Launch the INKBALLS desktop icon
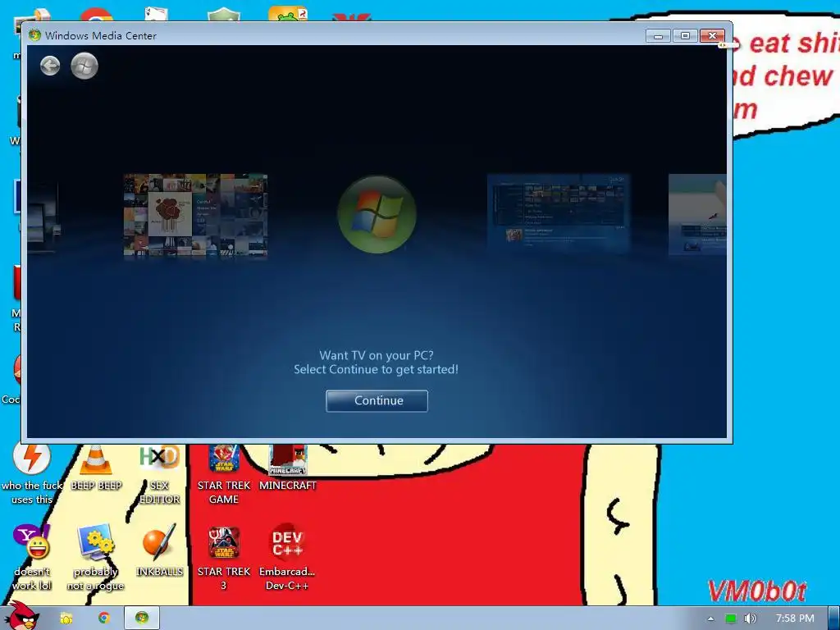840x630 pixels. (x=159, y=550)
